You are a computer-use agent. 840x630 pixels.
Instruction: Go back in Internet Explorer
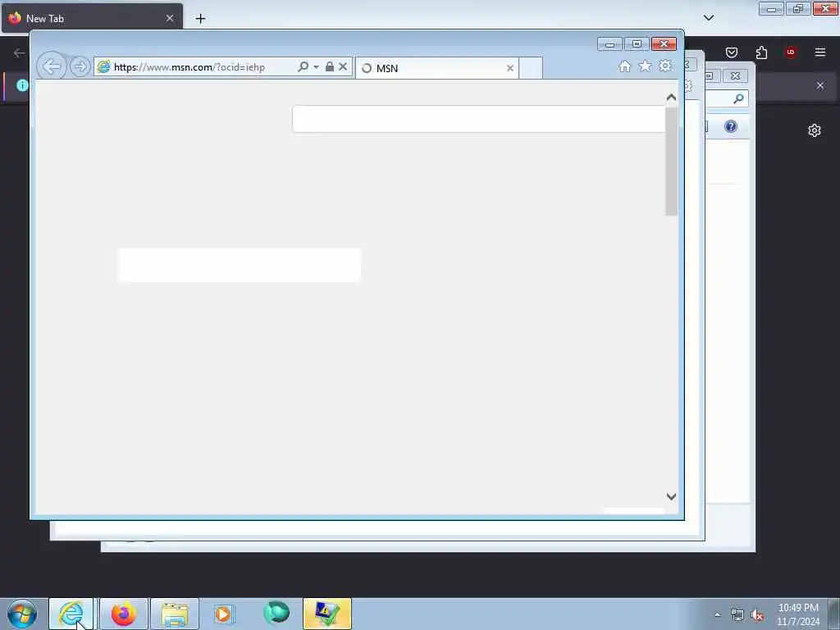click(52, 67)
